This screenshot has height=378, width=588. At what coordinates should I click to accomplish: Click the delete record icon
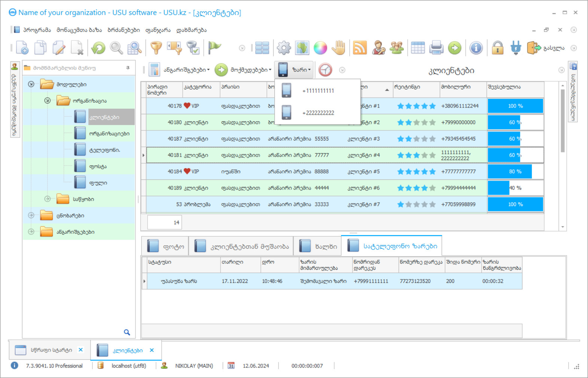click(77, 48)
